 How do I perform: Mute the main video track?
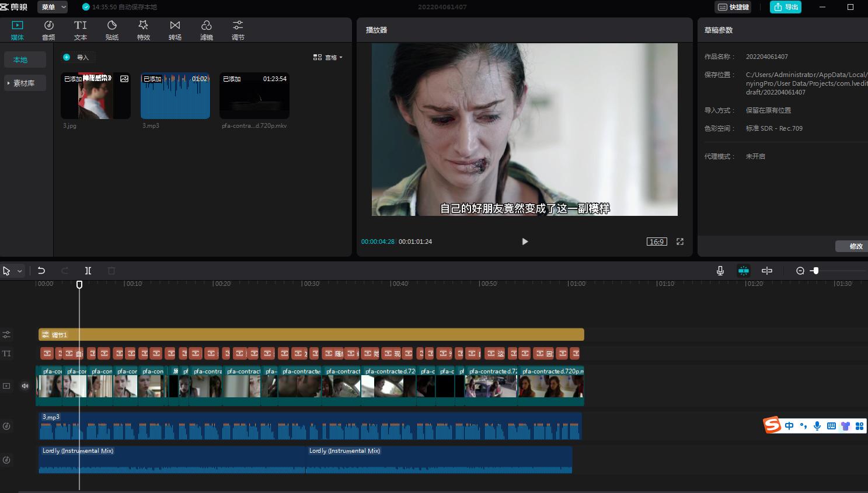point(25,386)
